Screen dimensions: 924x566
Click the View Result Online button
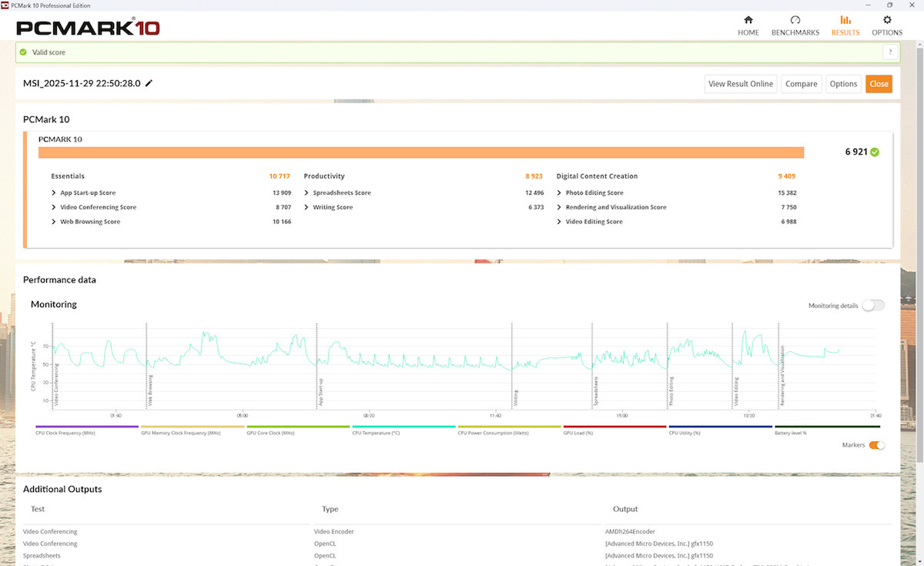740,84
